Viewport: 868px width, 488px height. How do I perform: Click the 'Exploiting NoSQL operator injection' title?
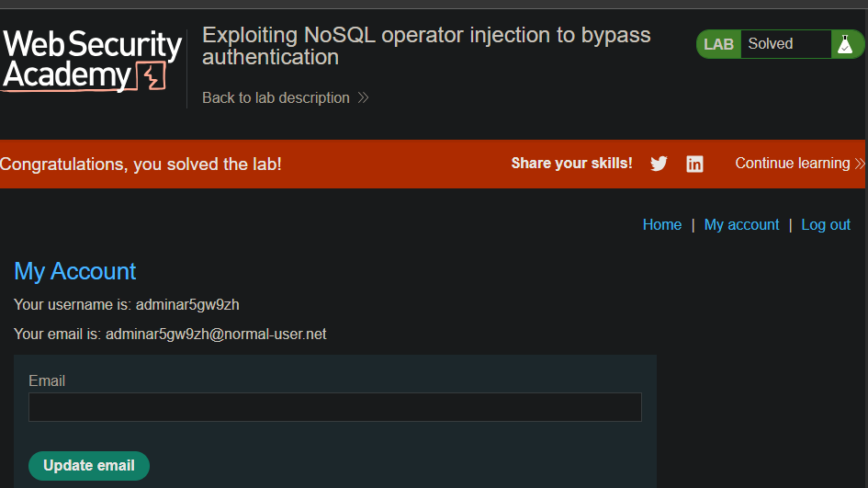[x=426, y=46]
